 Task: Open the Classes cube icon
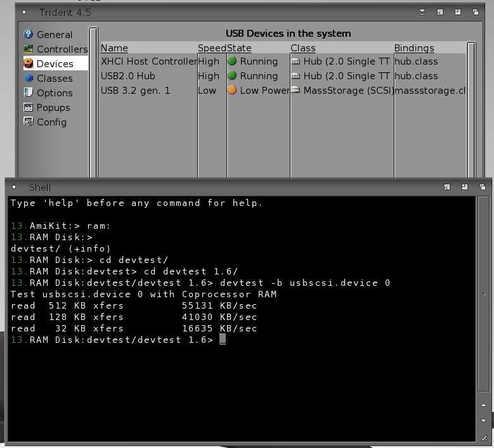click(28, 78)
